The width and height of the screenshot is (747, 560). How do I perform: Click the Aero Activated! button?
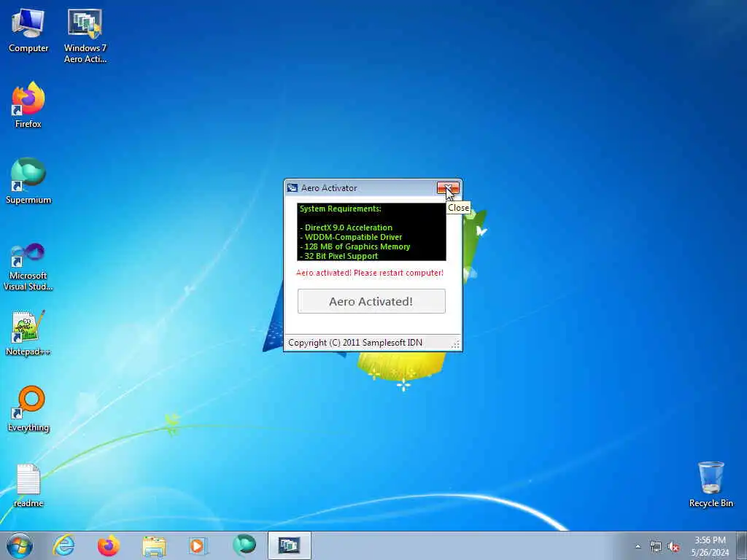(x=371, y=301)
